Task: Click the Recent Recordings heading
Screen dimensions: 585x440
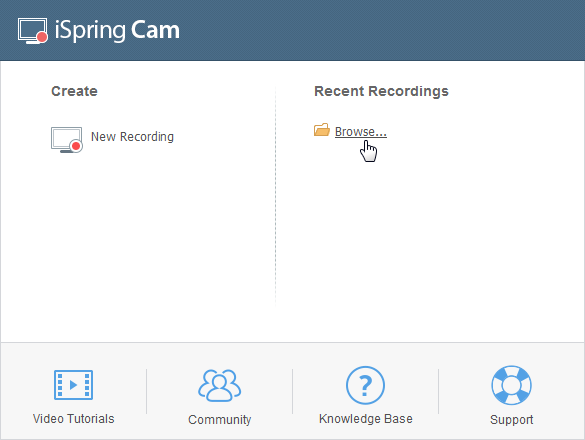Action: (381, 91)
